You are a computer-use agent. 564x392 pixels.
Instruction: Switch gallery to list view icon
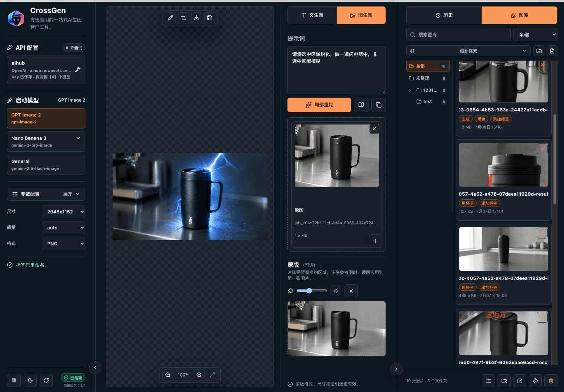488,381
